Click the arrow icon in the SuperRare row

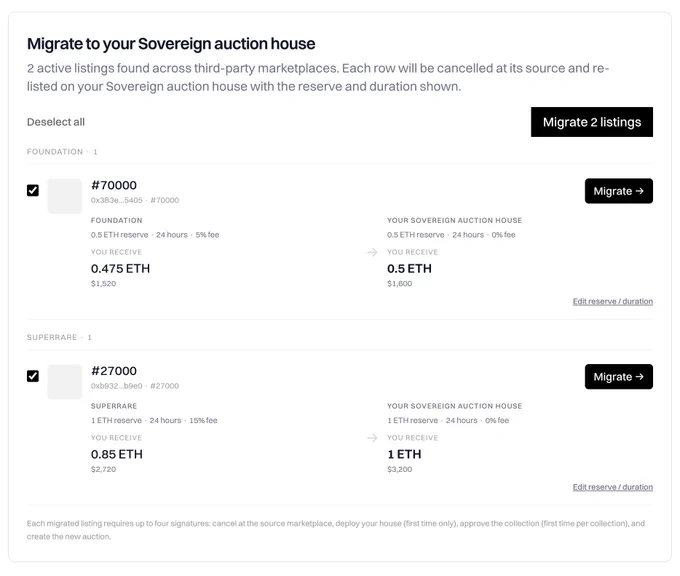tap(372, 438)
